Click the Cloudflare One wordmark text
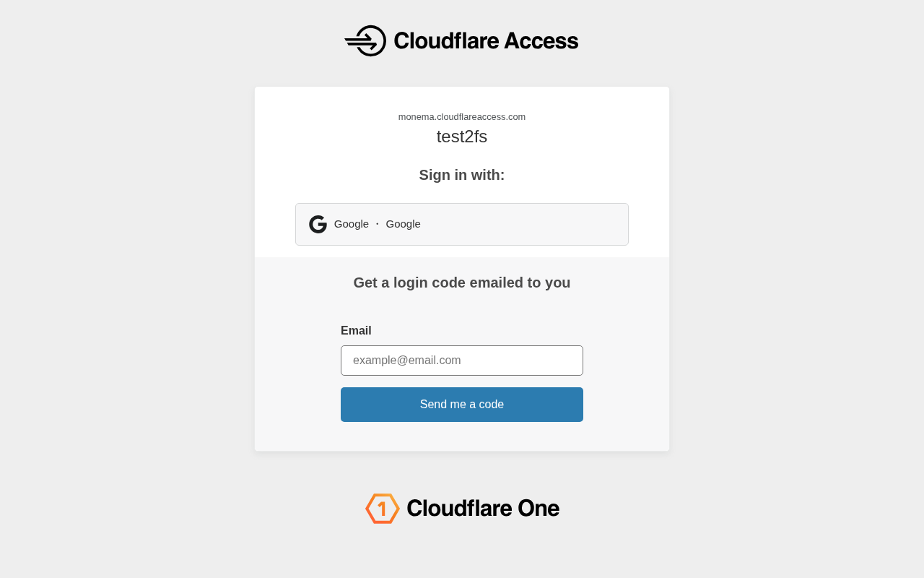 (x=483, y=509)
